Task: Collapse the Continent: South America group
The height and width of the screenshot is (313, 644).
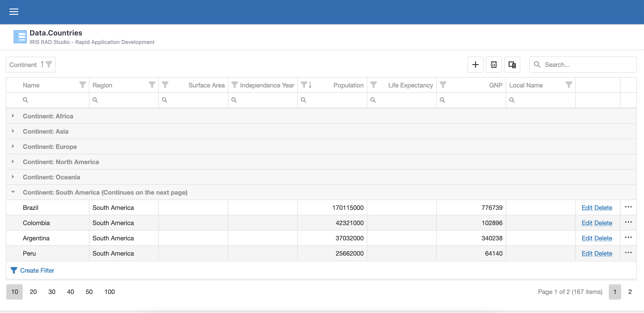Action: click(x=13, y=192)
